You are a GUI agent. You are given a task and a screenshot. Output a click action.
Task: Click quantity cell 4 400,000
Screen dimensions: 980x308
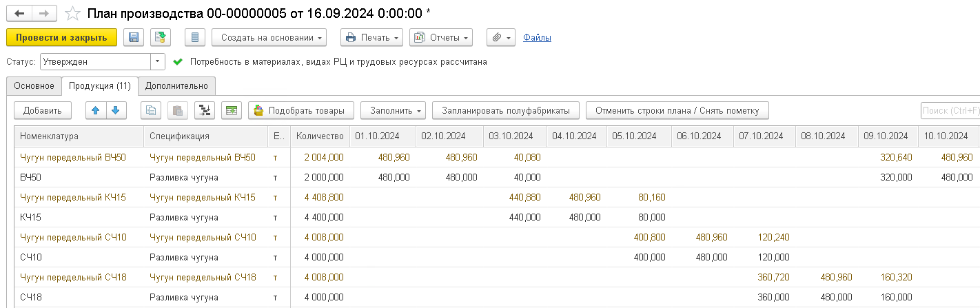pos(320,217)
